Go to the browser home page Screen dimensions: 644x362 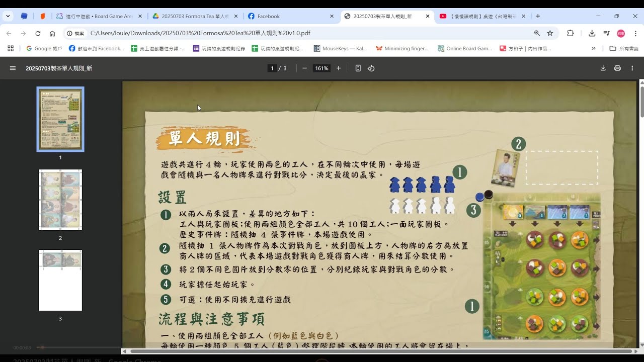click(x=52, y=33)
